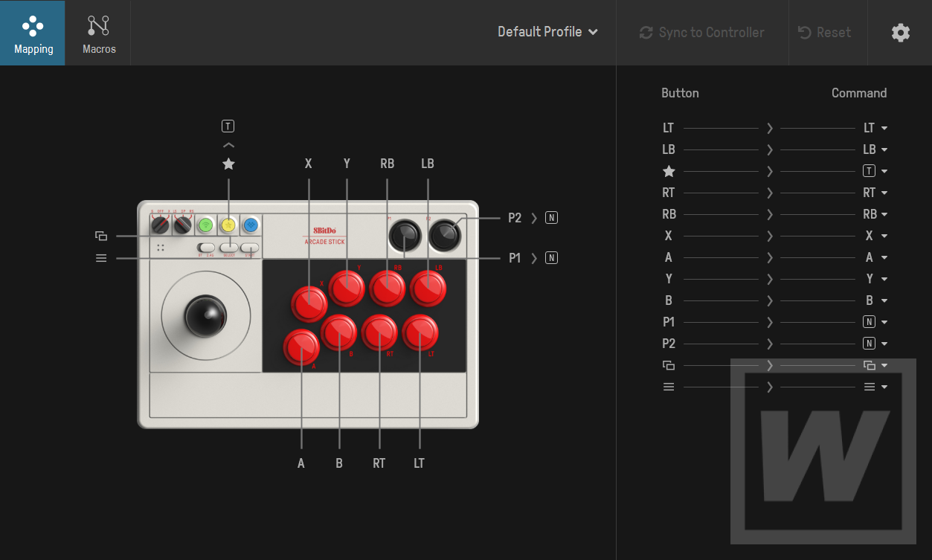The height and width of the screenshot is (560, 932).
Task: Open the Command dropdown for the LT row
Action: (x=875, y=128)
